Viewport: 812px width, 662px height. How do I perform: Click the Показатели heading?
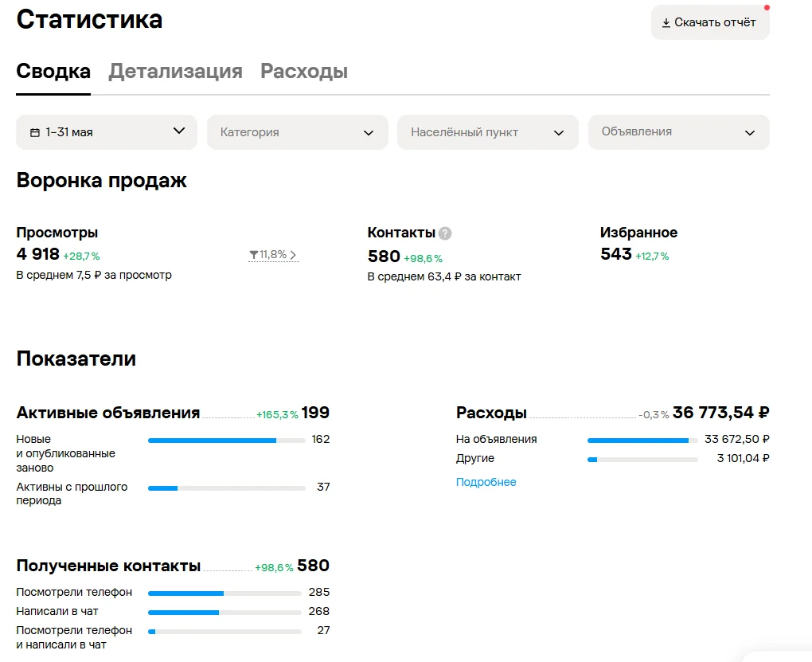(x=76, y=358)
